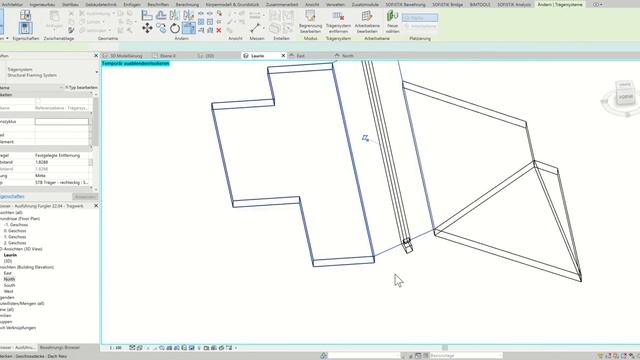Select Laurin 3D view in browser

10,255
